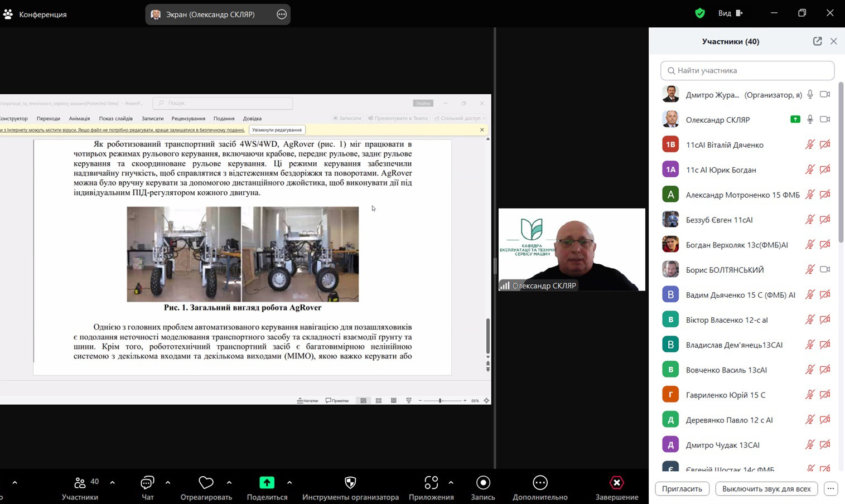Open the Participants tab in toolbar
Image resolution: width=845 pixels, height=504 pixels.
click(x=80, y=488)
